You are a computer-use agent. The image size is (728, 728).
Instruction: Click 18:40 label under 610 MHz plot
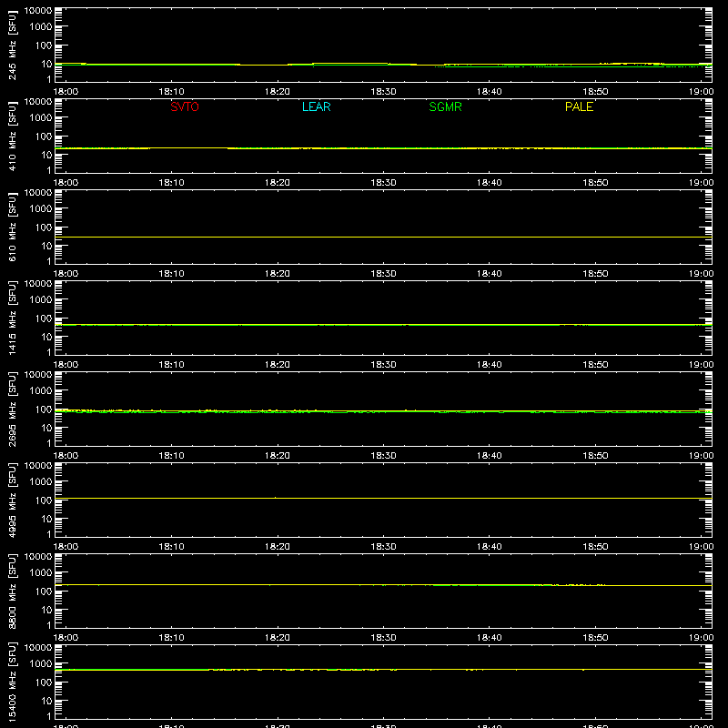[x=489, y=274]
